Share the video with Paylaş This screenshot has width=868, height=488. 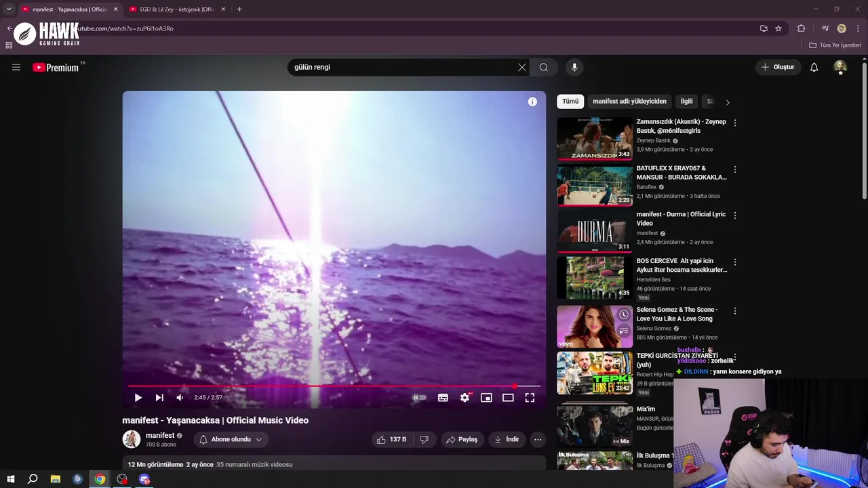pos(462,439)
